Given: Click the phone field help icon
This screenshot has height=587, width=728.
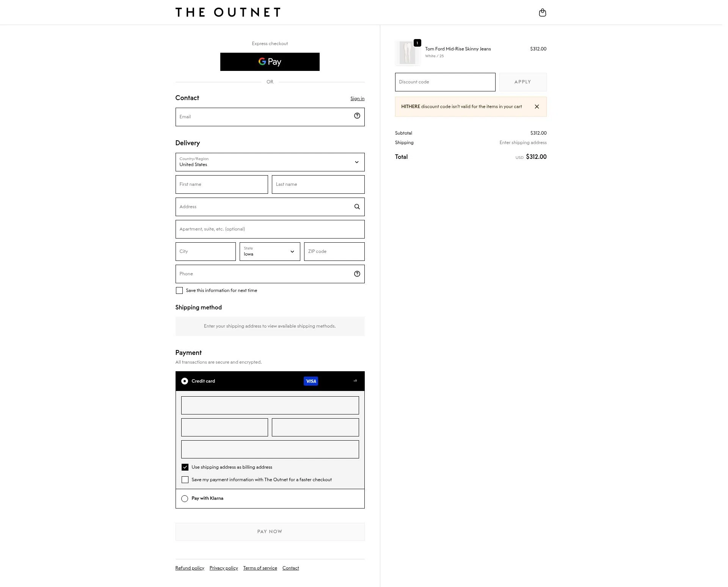Looking at the screenshot, I should [357, 274].
